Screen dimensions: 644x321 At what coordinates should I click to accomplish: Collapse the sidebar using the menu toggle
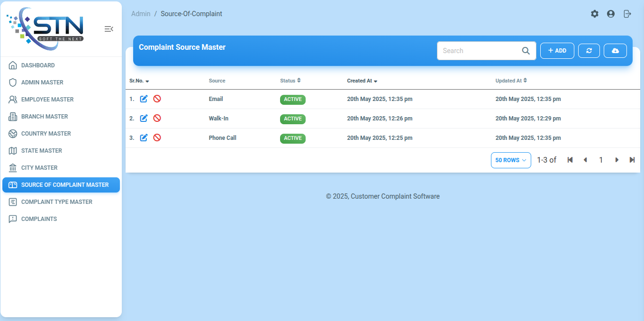(109, 29)
